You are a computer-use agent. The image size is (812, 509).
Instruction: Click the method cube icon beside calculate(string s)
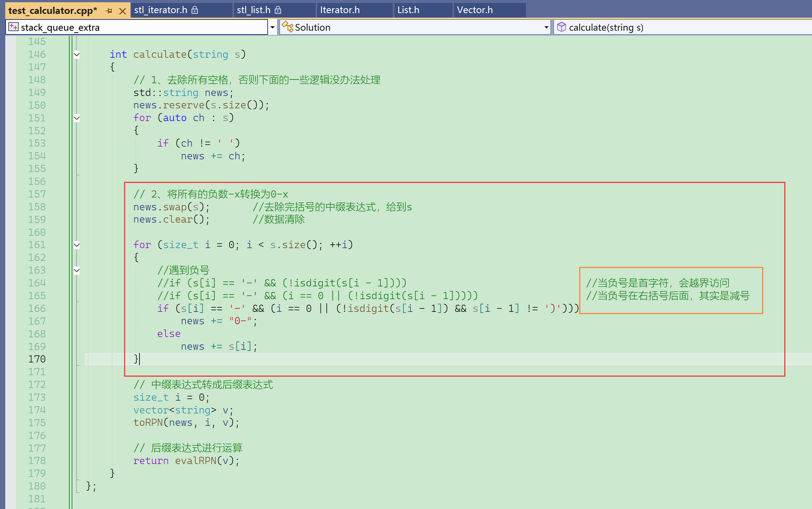click(x=561, y=27)
